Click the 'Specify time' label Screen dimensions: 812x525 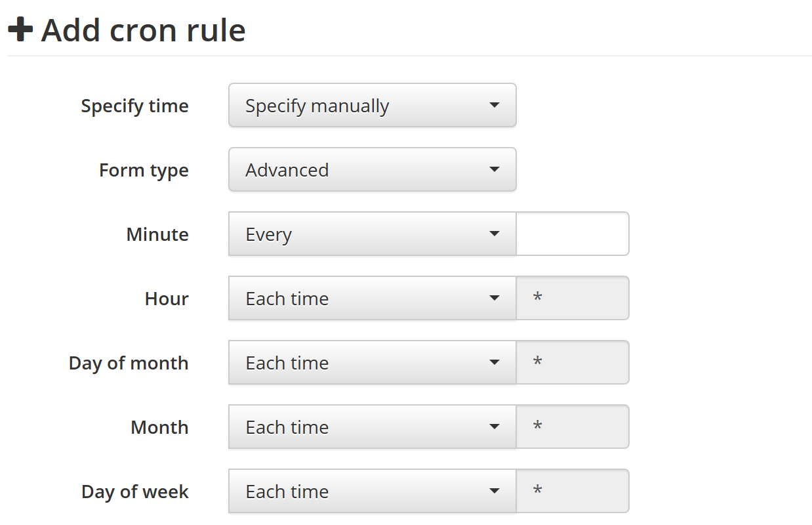tap(134, 106)
